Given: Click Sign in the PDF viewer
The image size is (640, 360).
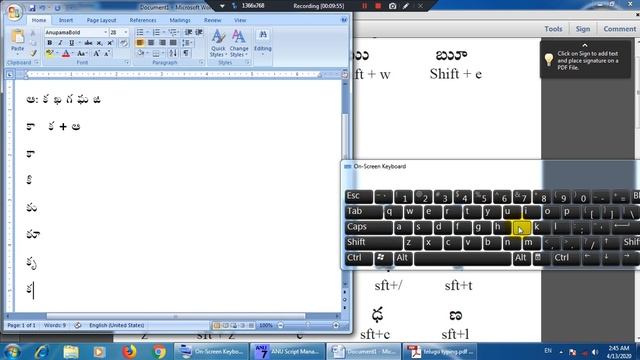Looking at the screenshot, I should click(583, 29).
